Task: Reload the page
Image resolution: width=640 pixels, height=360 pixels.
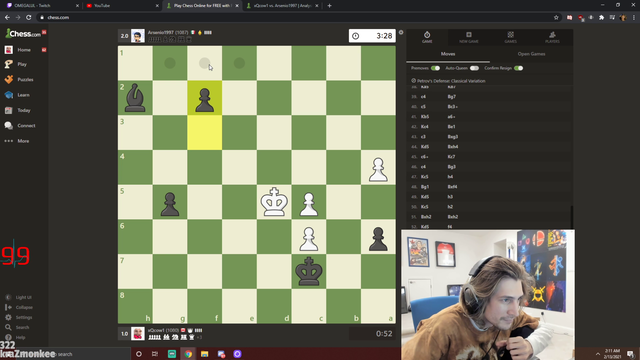Action: pos(29,17)
